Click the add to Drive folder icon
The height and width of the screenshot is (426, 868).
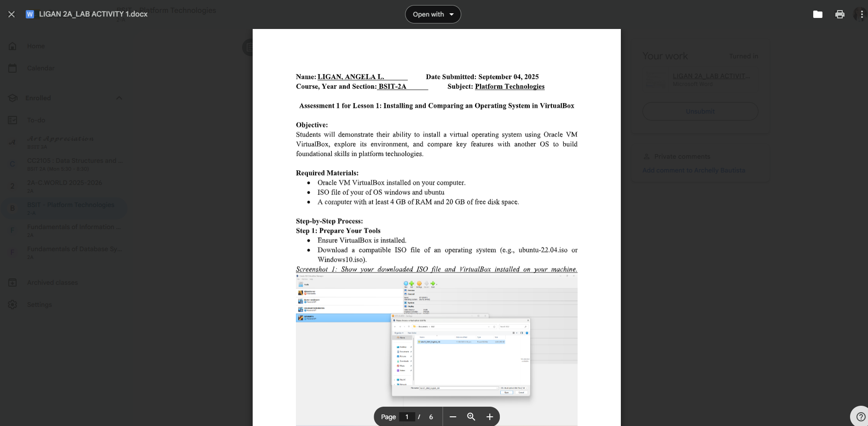817,14
